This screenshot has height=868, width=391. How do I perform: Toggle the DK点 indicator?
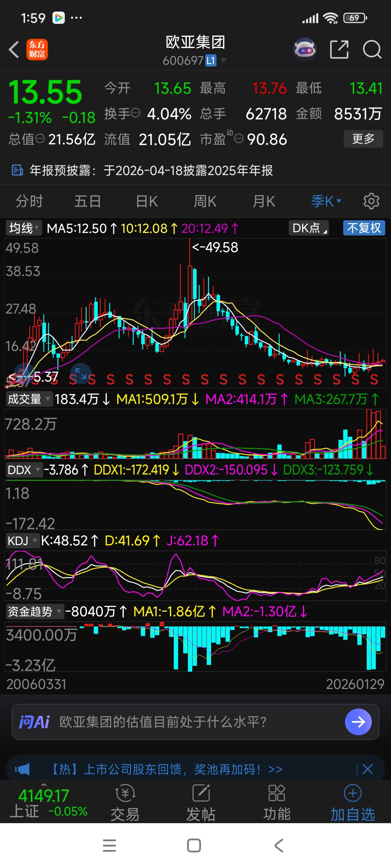coord(309,228)
